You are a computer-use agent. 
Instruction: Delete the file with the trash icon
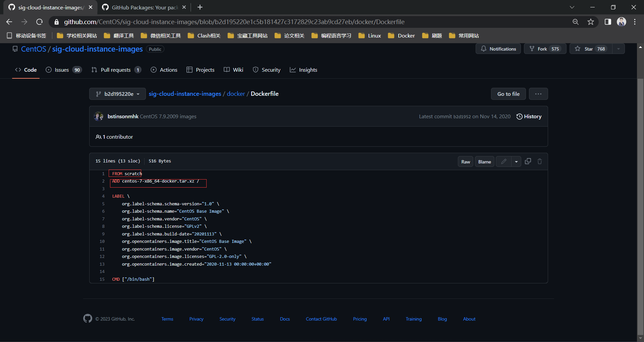tap(540, 161)
